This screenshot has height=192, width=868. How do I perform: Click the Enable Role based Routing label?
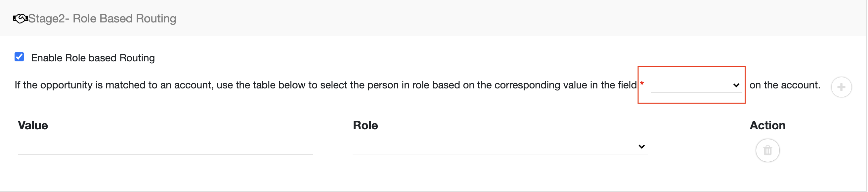pyautogui.click(x=93, y=58)
